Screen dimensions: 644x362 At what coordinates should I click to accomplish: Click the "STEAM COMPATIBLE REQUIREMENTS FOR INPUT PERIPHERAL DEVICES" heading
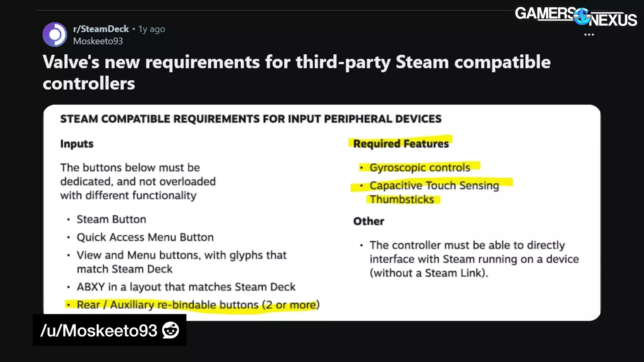(251, 119)
